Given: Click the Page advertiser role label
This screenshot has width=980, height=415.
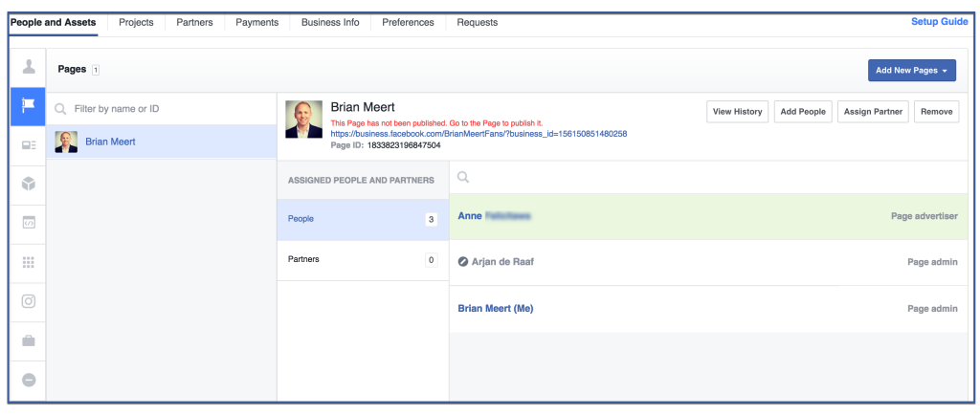Looking at the screenshot, I should coord(924,216).
